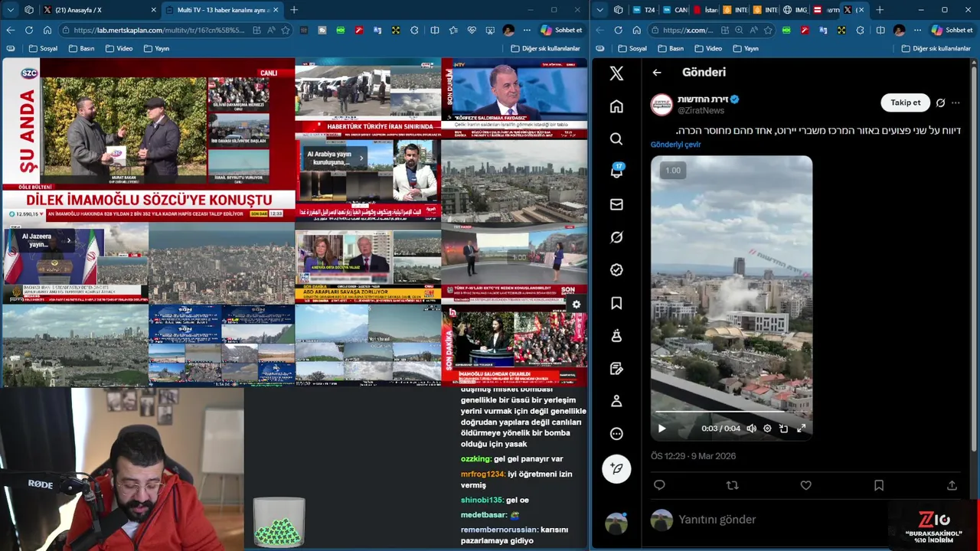980x551 pixels.
Task: Collapse the Al Jazeera yayın label chevron
Action: 68,240
